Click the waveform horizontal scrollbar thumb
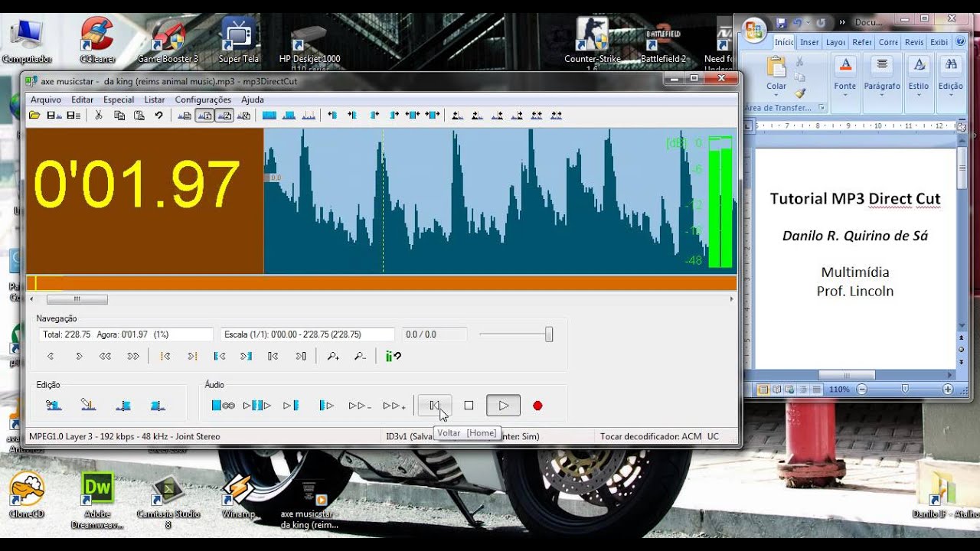Screen dimensions: 980x551 77,299
